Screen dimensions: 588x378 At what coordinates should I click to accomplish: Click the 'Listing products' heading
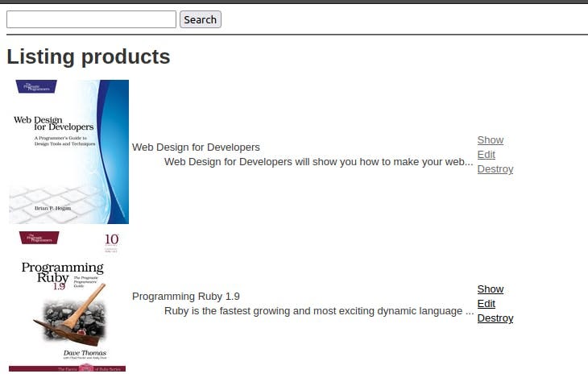pyautogui.click(x=89, y=56)
